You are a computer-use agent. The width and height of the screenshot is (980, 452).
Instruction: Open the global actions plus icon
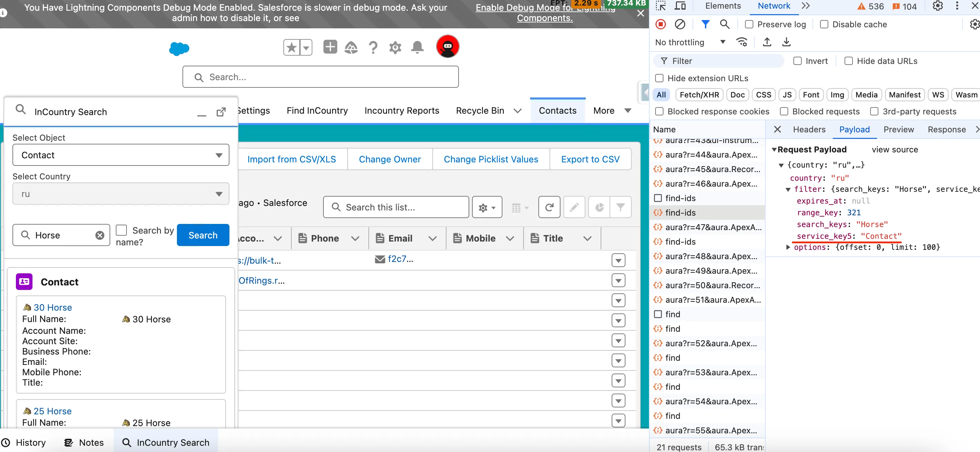click(x=330, y=47)
